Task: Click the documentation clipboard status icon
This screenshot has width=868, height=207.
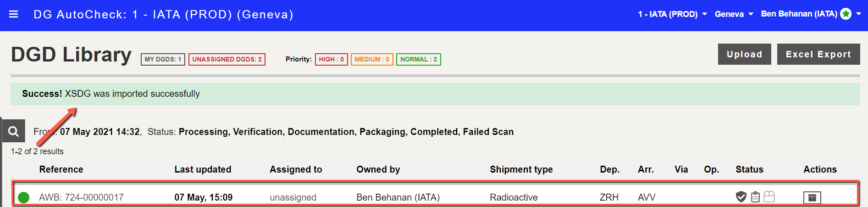Action: [x=756, y=197]
